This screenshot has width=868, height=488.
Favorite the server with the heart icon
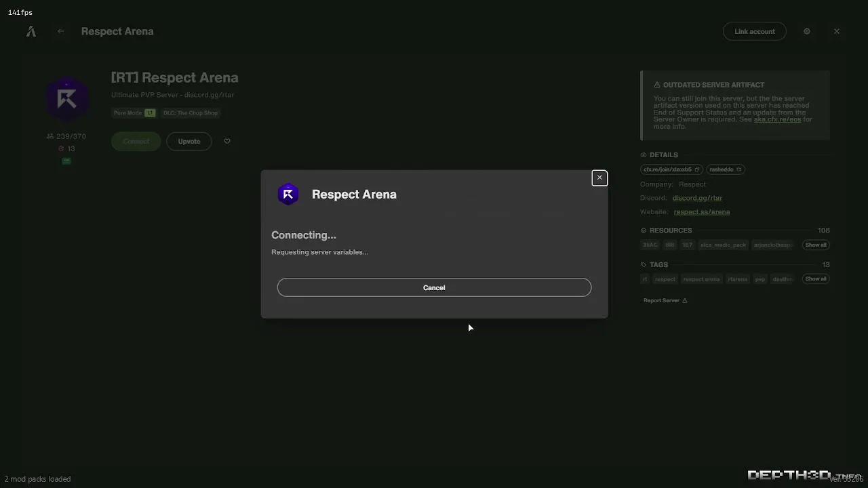[x=227, y=142]
